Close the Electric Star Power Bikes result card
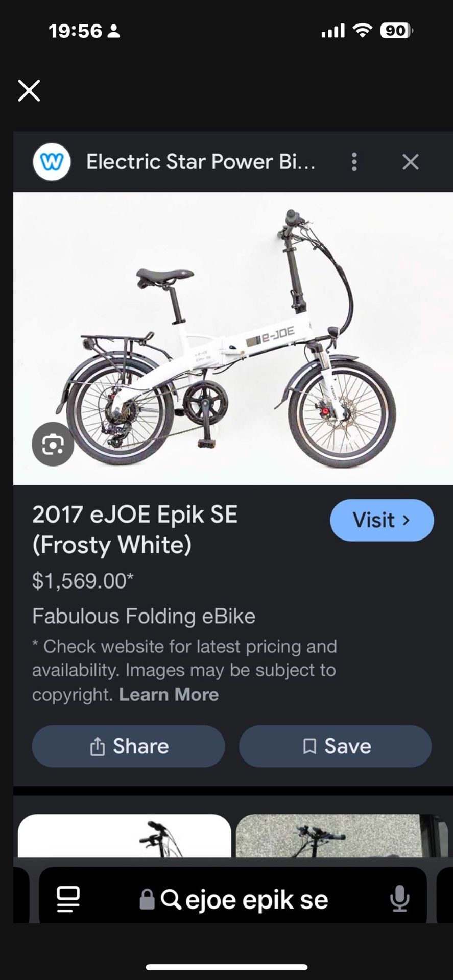The image size is (453, 980). (410, 162)
